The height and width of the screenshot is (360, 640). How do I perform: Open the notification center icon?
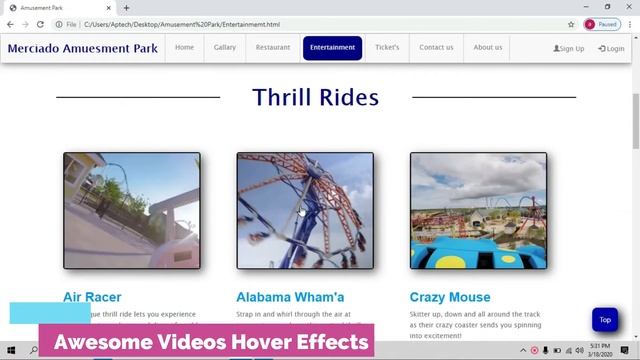click(624, 350)
